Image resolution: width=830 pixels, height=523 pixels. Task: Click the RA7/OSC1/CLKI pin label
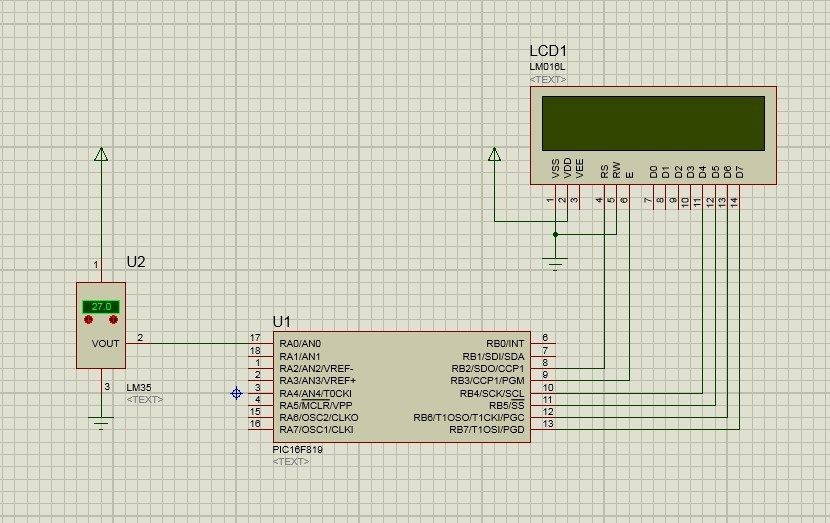pos(316,430)
